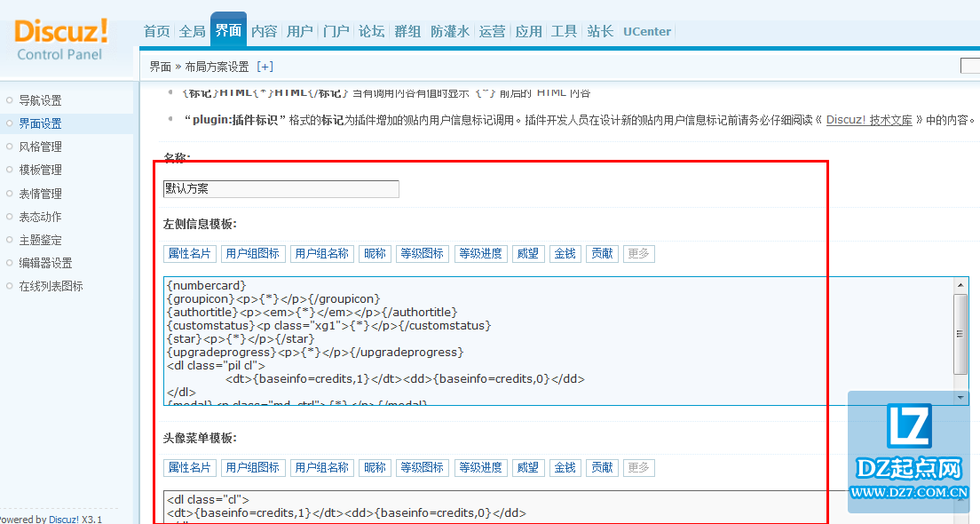980x524 pixels.
Task: Insert 用户组名称 tag in 左侧信息模板
Action: [x=322, y=253]
